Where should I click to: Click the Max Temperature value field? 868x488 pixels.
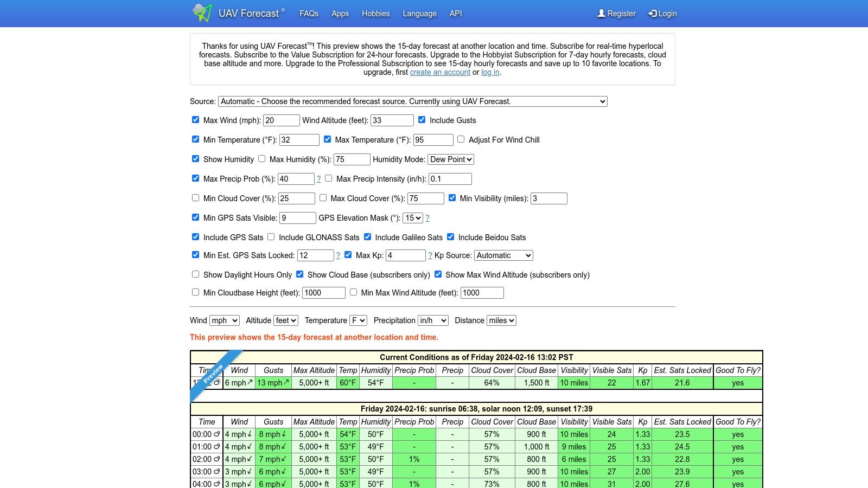click(x=433, y=140)
